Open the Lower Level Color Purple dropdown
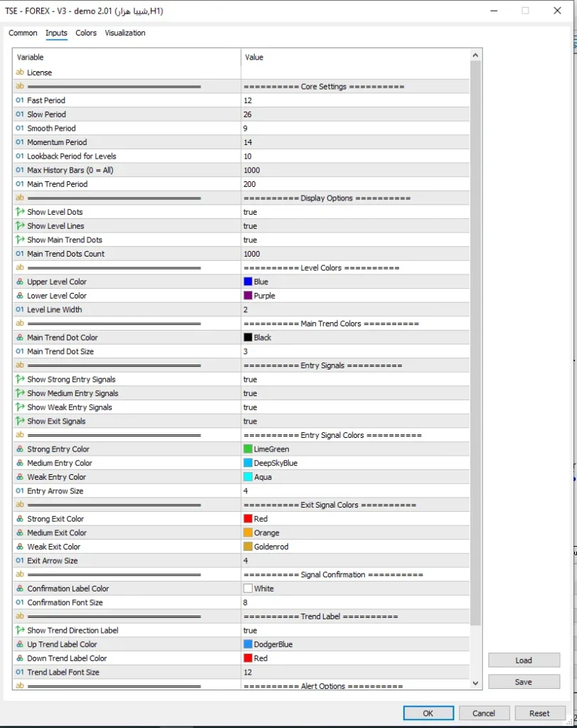The width and height of the screenshot is (577, 728). [x=355, y=295]
